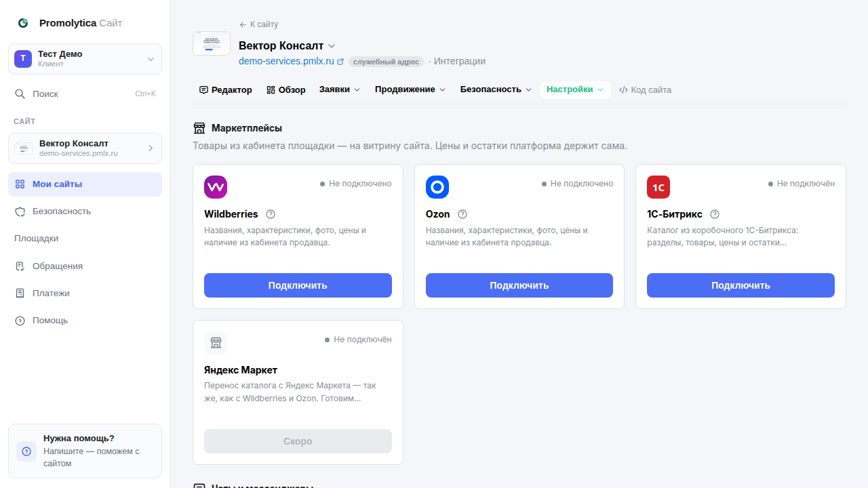Image resolution: width=868 pixels, height=488 pixels.
Task: Expand the Заявки menu
Action: point(340,90)
